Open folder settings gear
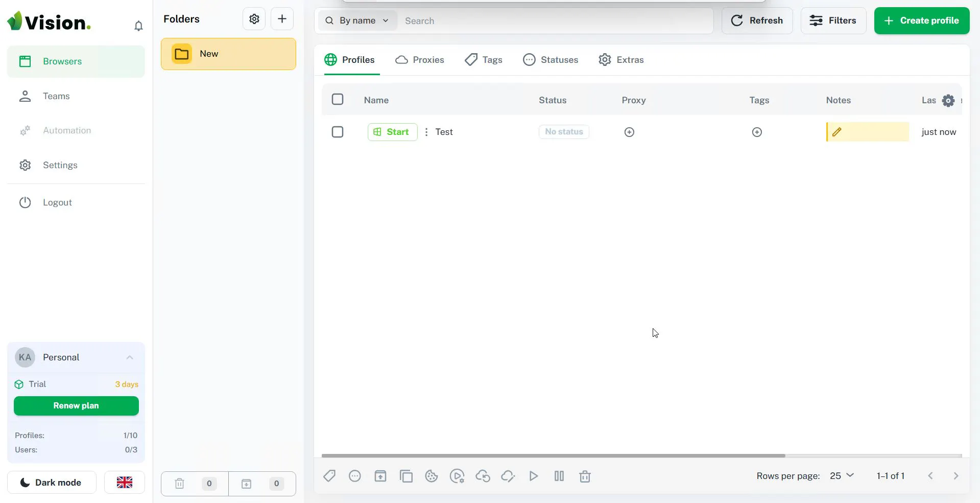 [254, 19]
